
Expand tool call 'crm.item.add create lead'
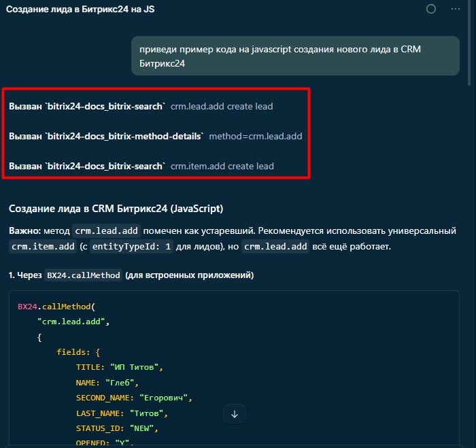[141, 167]
